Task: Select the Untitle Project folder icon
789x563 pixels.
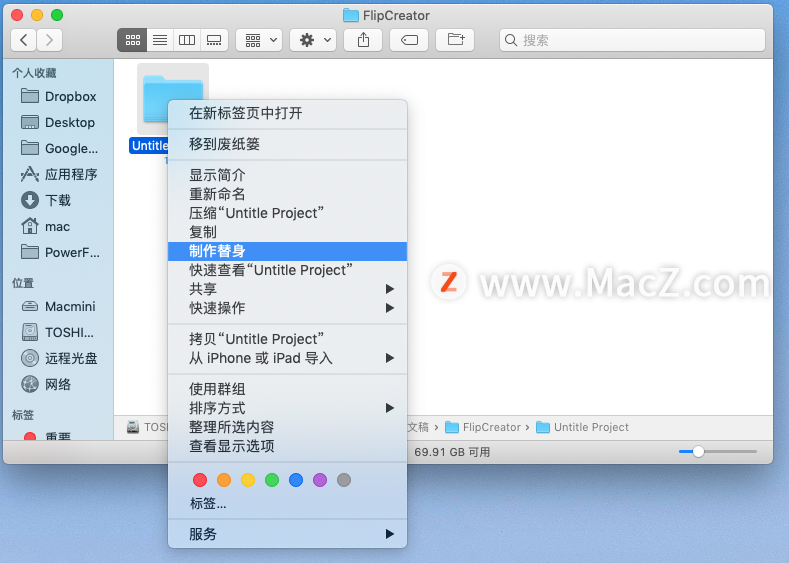Action: [x=173, y=99]
